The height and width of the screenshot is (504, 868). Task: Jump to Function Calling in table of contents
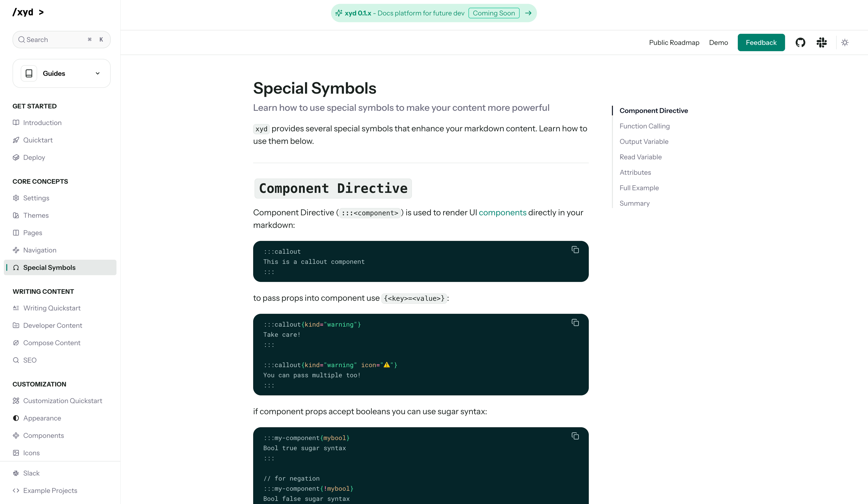click(x=644, y=126)
